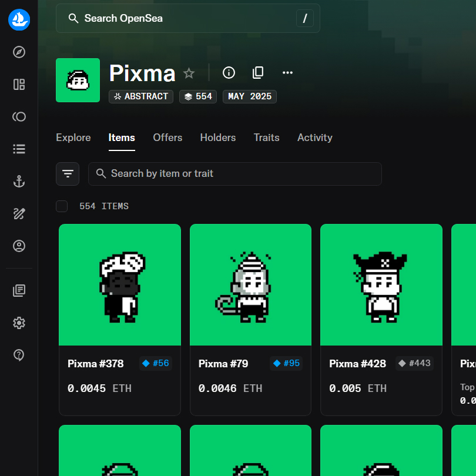
Task: Click the 0.005 ETH price
Action: pos(358,388)
